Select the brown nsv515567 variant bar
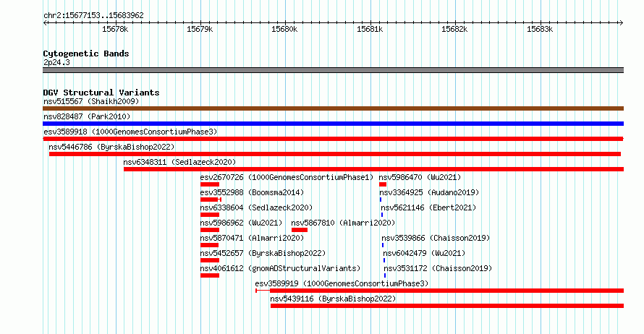Image resolution: width=644 pixels, height=334 pixels. tap(333, 108)
